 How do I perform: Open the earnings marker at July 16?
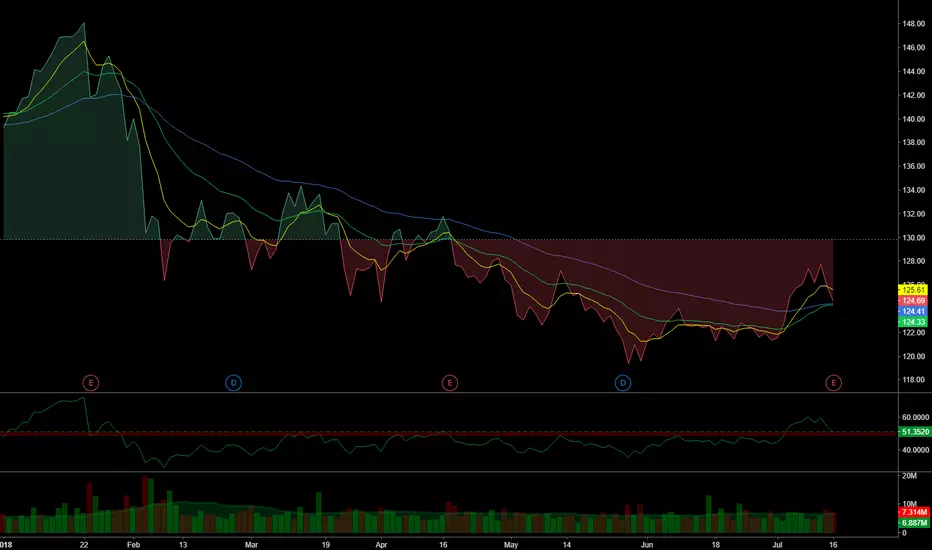pos(833,383)
